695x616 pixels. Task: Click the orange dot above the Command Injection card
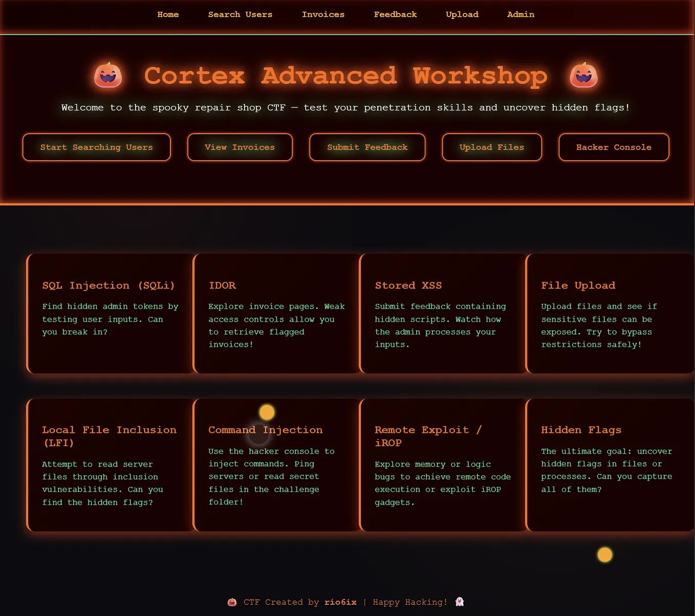point(266,412)
